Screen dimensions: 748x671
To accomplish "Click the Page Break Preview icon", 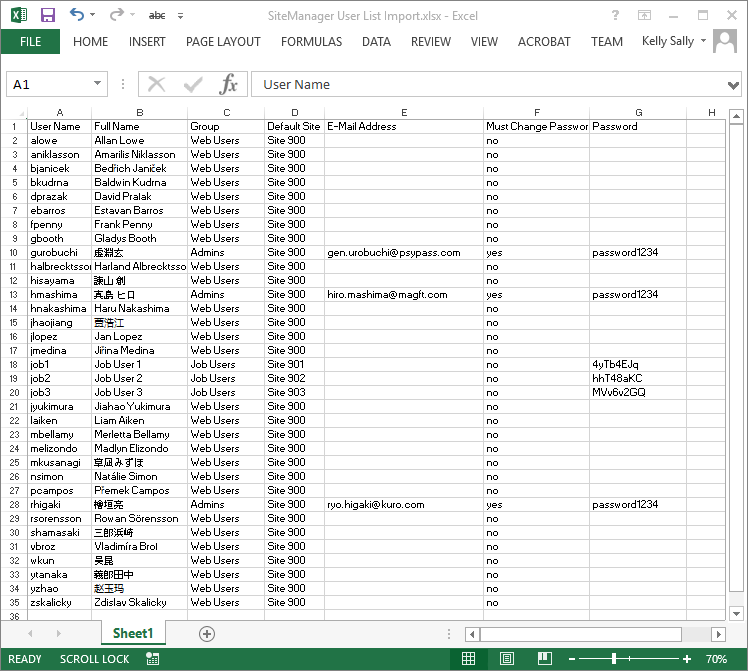I will [545, 659].
